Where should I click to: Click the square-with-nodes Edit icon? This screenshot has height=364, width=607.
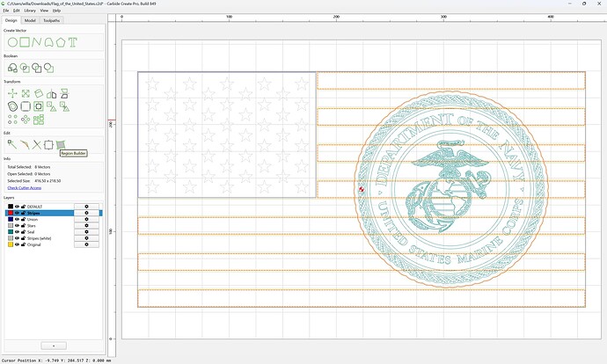48,145
